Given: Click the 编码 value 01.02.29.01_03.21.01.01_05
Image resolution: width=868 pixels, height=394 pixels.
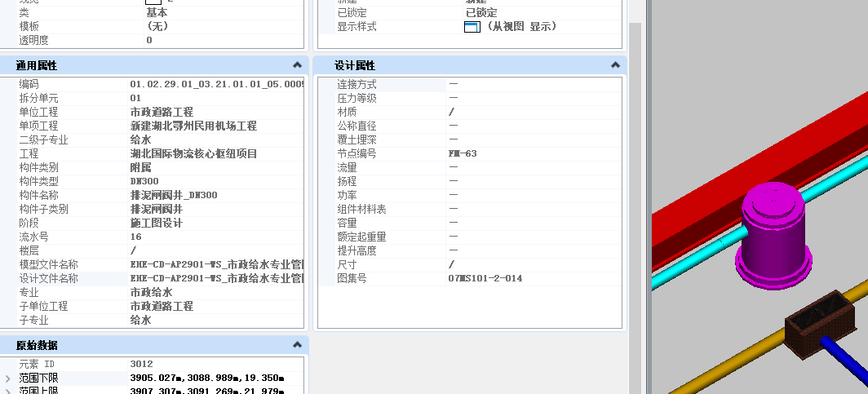Looking at the screenshot, I should tap(216, 84).
